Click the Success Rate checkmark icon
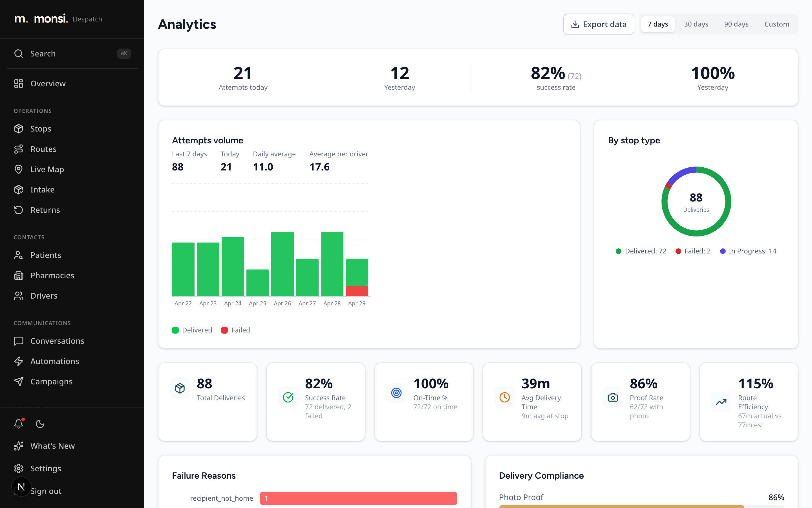Image resolution: width=812 pixels, height=508 pixels. [288, 397]
